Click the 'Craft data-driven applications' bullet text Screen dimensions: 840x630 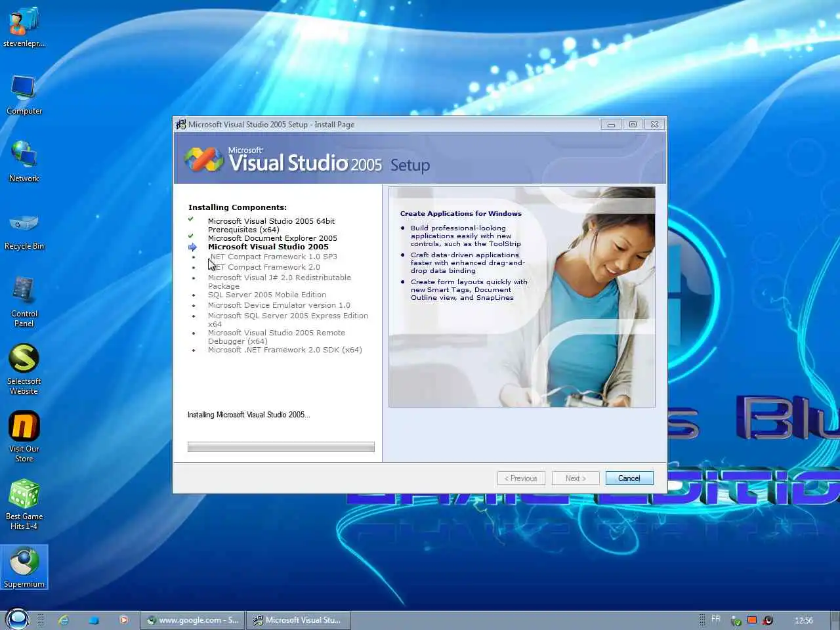point(468,262)
